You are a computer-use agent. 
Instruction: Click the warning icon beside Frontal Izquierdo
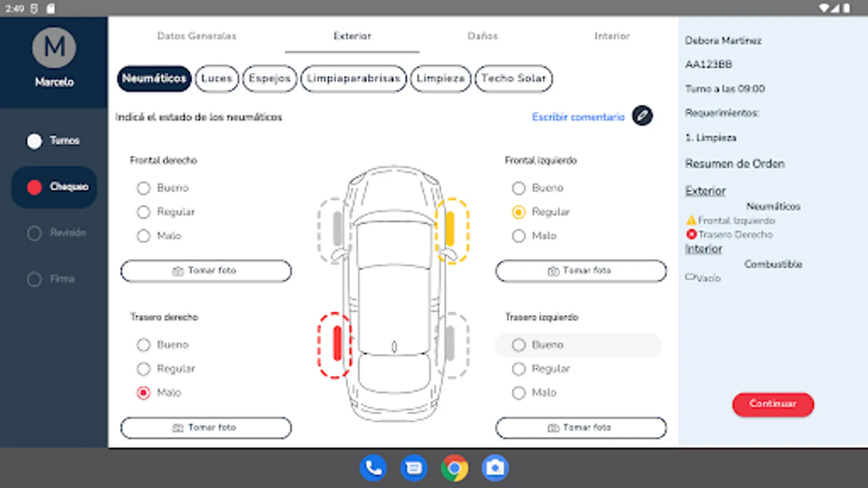click(691, 220)
